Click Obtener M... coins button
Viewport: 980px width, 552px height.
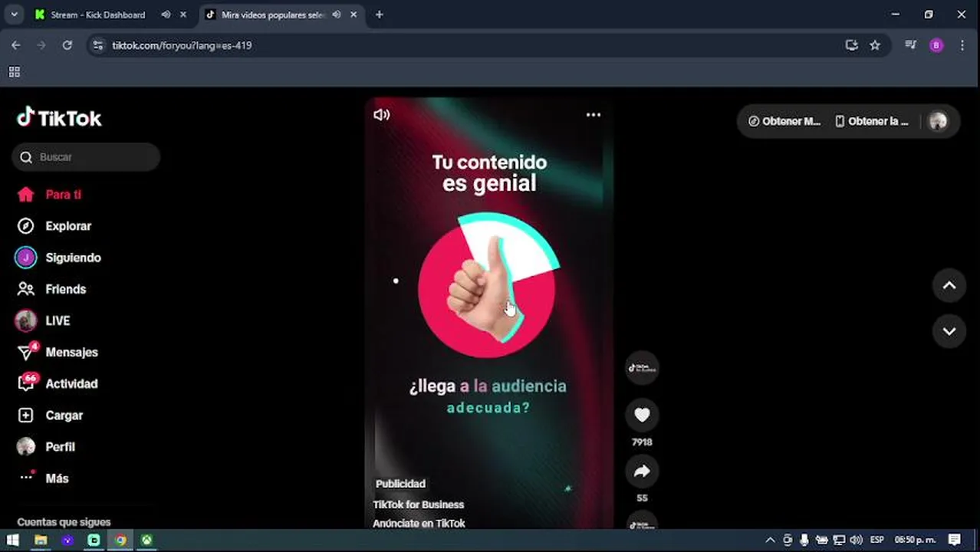(x=784, y=121)
